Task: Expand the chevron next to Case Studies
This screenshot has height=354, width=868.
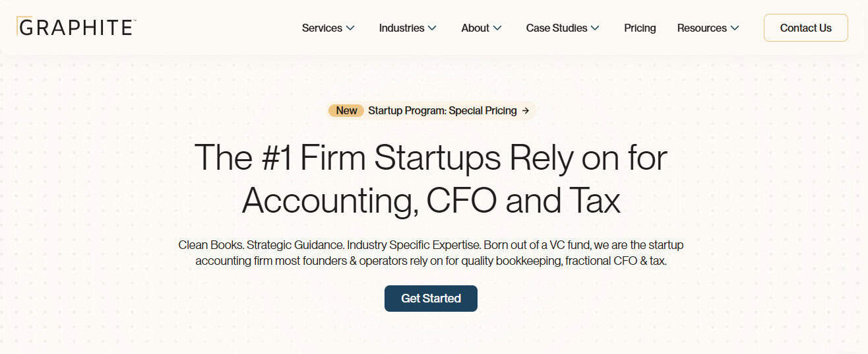Action: [595, 28]
